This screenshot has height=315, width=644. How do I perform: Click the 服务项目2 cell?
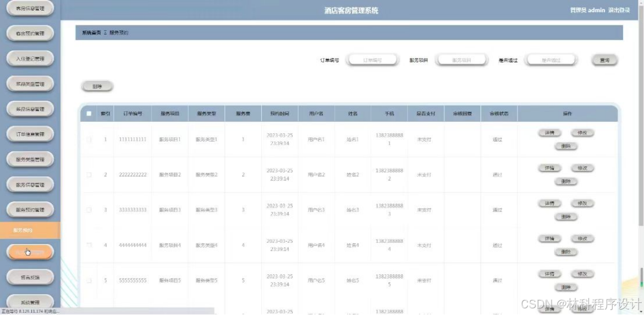coord(170,175)
